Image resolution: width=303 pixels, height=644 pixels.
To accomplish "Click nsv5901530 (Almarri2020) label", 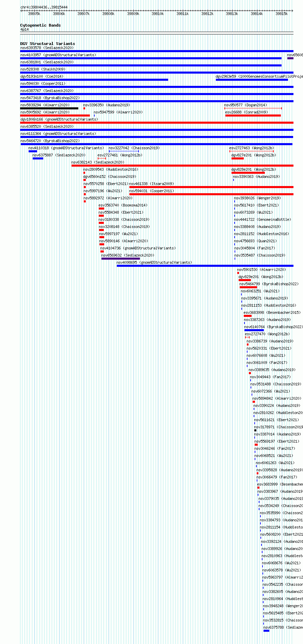I will coord(261,270).
